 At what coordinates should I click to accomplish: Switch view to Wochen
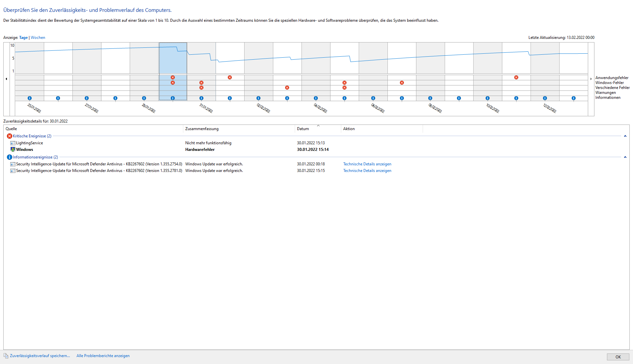[38, 38]
